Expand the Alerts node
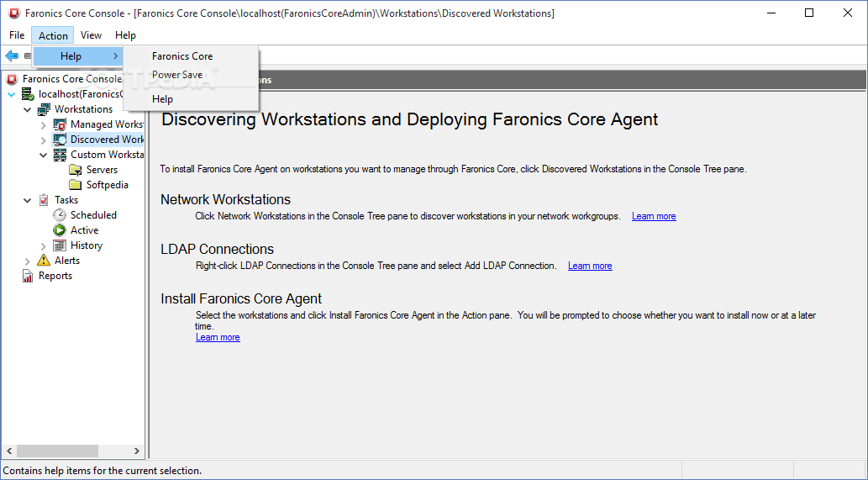This screenshot has height=480, width=868. click(x=28, y=261)
